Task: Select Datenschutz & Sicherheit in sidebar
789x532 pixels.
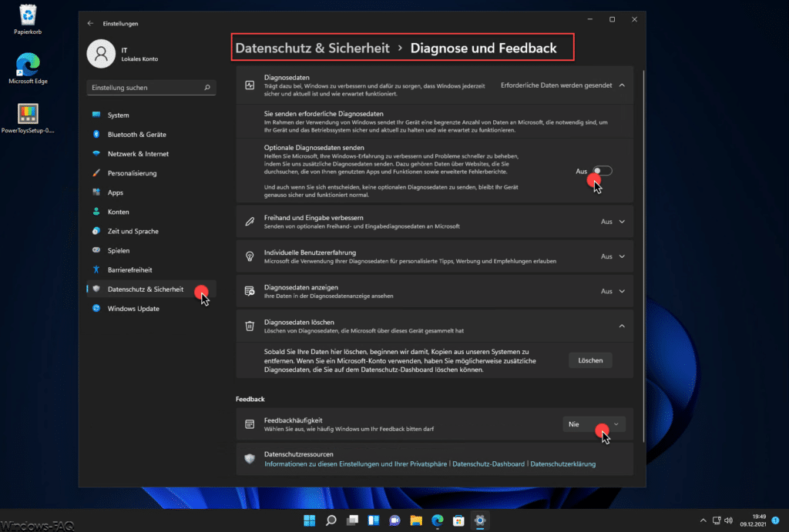Action: tap(151, 289)
